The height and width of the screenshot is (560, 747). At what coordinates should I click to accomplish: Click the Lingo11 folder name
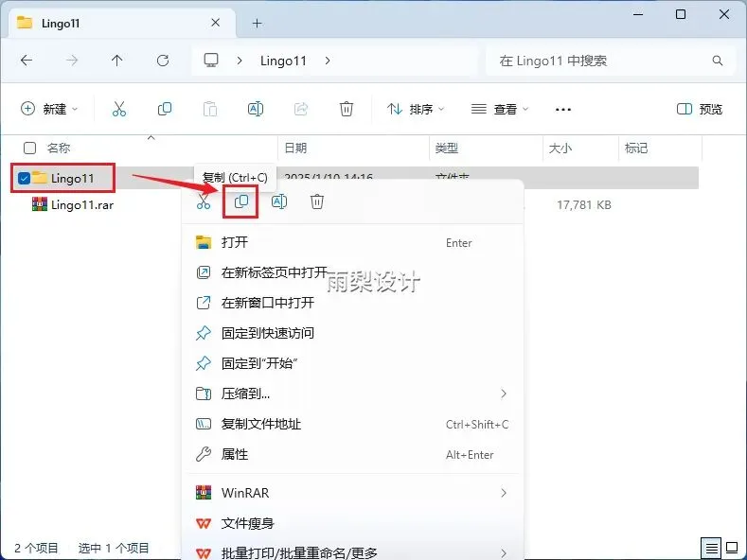pyautogui.click(x=72, y=178)
